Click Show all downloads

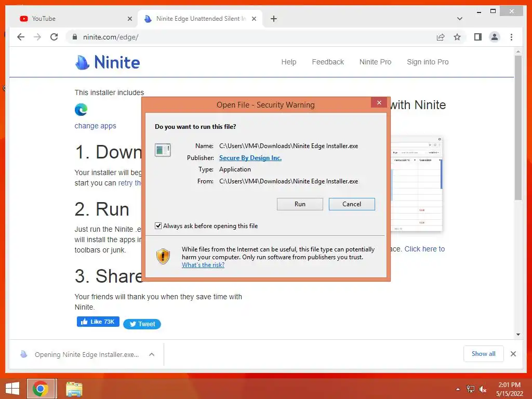[484, 354]
